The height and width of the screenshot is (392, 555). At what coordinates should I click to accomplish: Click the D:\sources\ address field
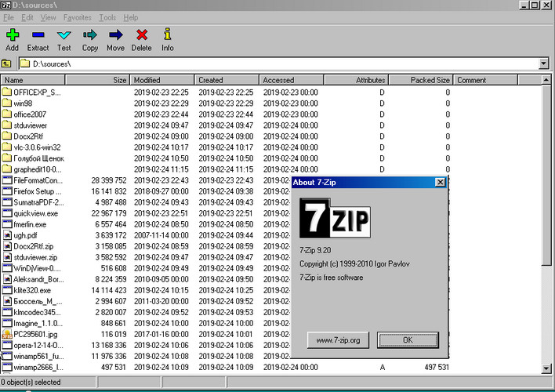(x=278, y=64)
